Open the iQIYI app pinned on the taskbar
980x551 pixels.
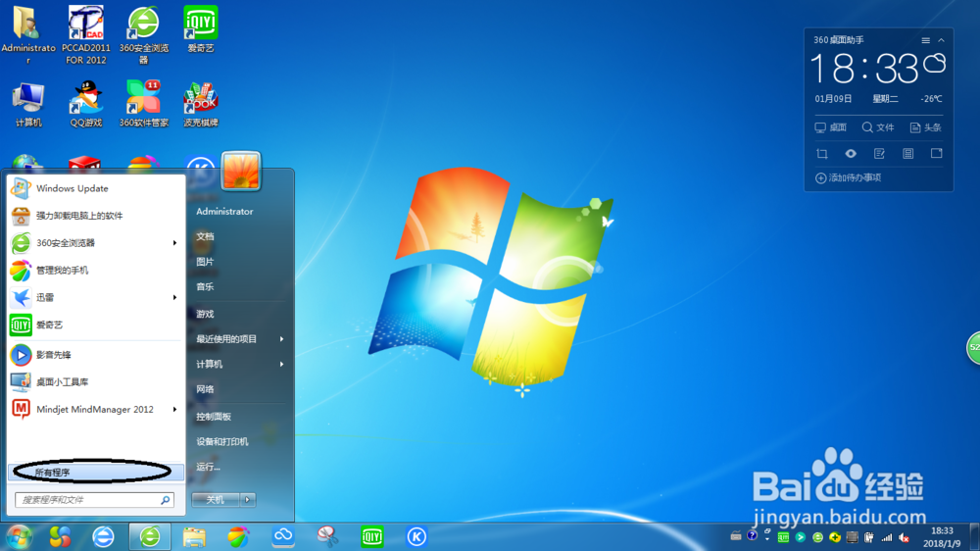pos(372,536)
